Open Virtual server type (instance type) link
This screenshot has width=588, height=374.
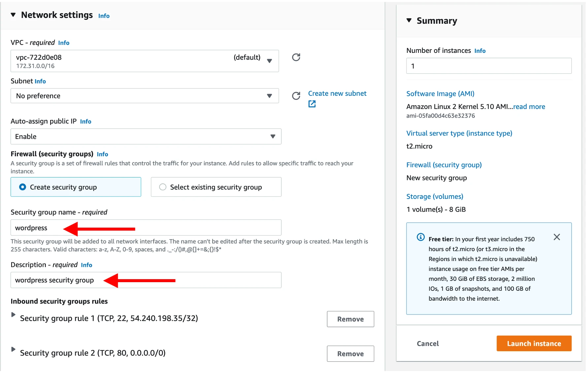pyautogui.click(x=459, y=133)
